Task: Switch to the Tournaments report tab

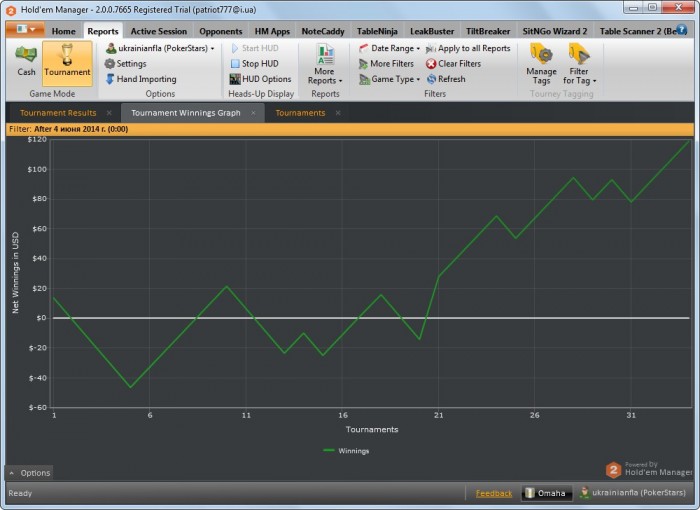Action: click(300, 113)
